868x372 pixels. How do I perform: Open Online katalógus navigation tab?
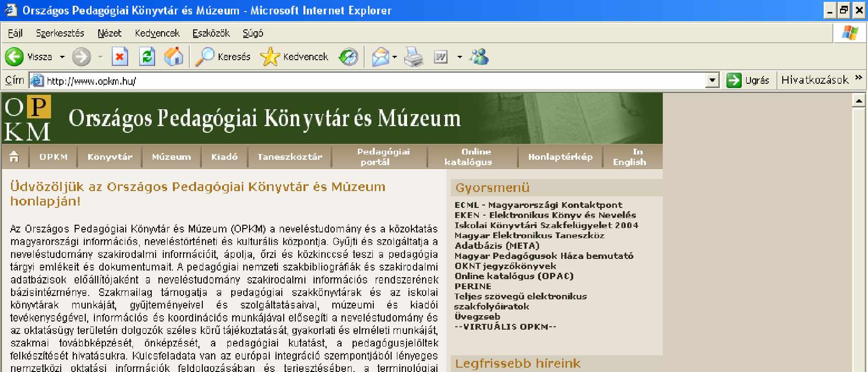coord(468,156)
